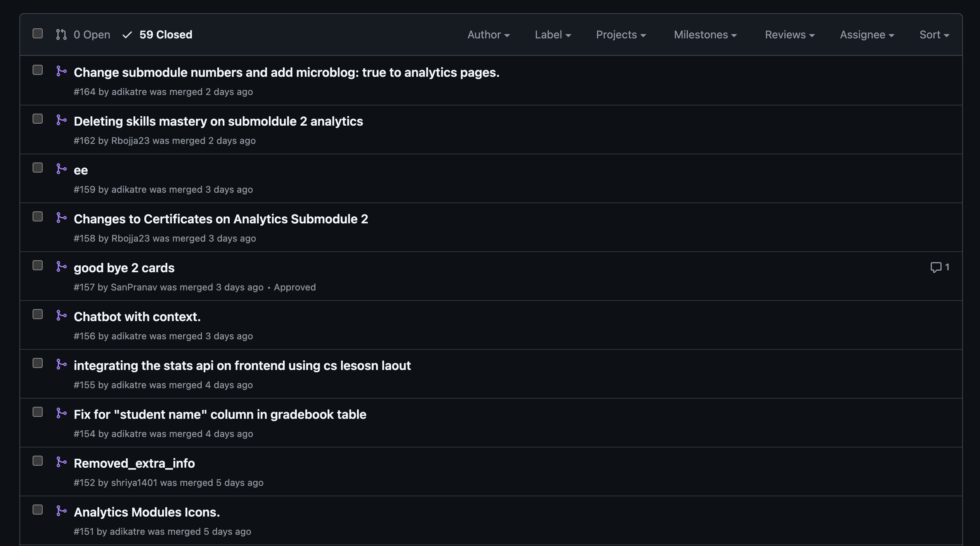This screenshot has width=980, height=546.
Task: Click checkmark icon beside '59 Closed'
Action: point(127,35)
